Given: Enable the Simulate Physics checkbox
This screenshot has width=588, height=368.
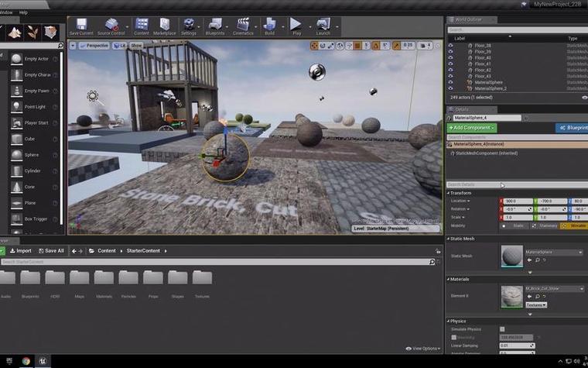Looking at the screenshot, I should point(502,329).
